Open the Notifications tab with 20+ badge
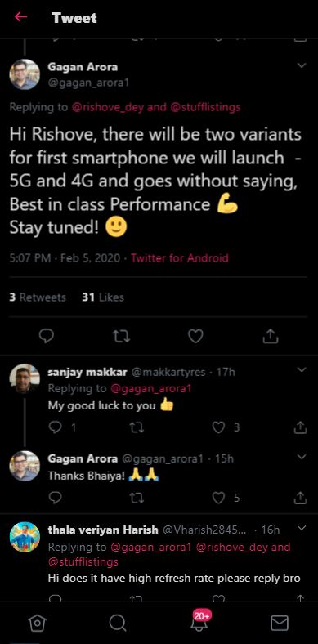This screenshot has height=644, width=318. [x=200, y=622]
